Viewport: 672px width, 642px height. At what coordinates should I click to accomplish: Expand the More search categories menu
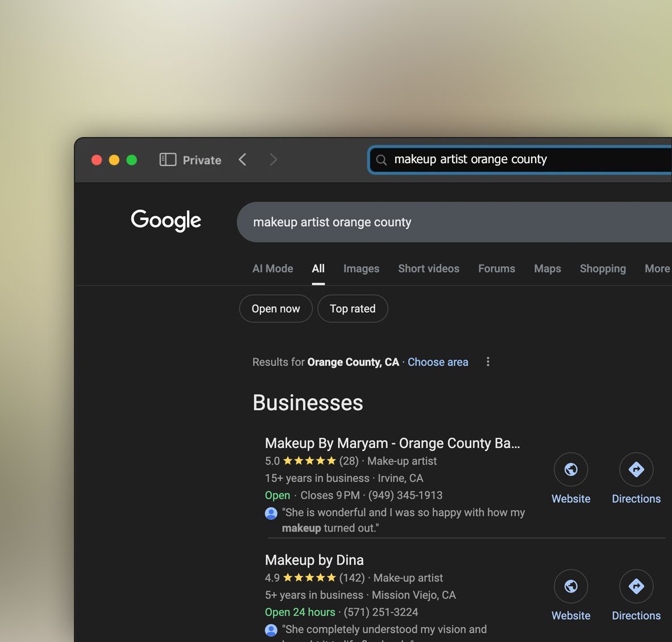[657, 268]
